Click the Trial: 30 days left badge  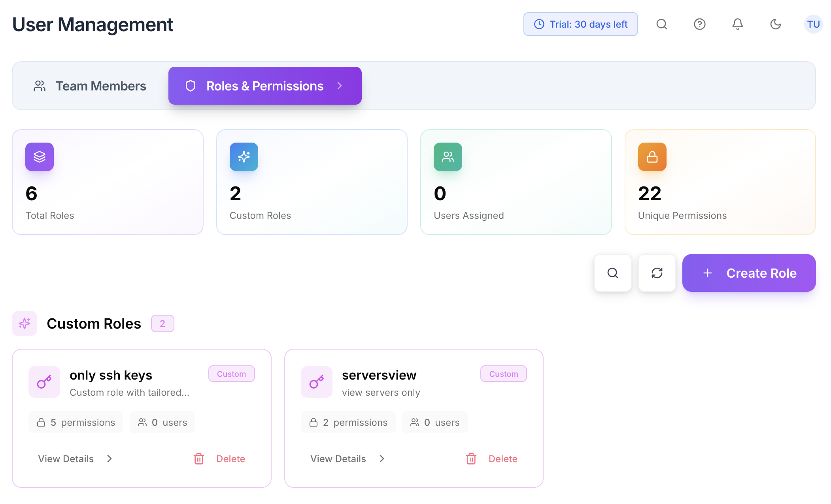tap(580, 24)
